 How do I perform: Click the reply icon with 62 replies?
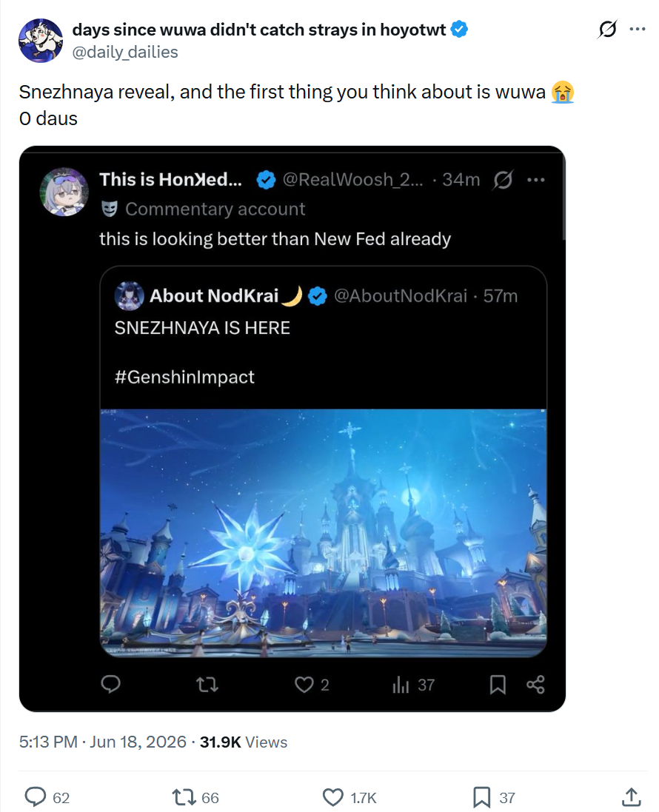coord(36,797)
